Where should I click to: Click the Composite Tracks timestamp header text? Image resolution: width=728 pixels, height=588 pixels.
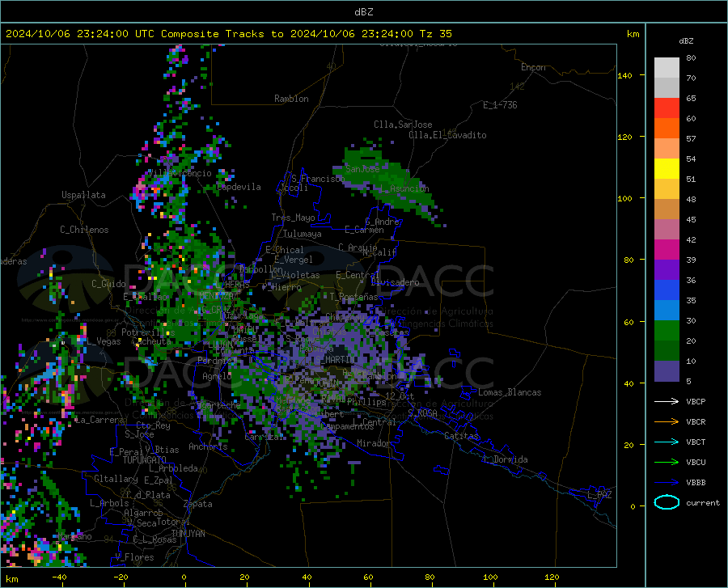point(228,34)
